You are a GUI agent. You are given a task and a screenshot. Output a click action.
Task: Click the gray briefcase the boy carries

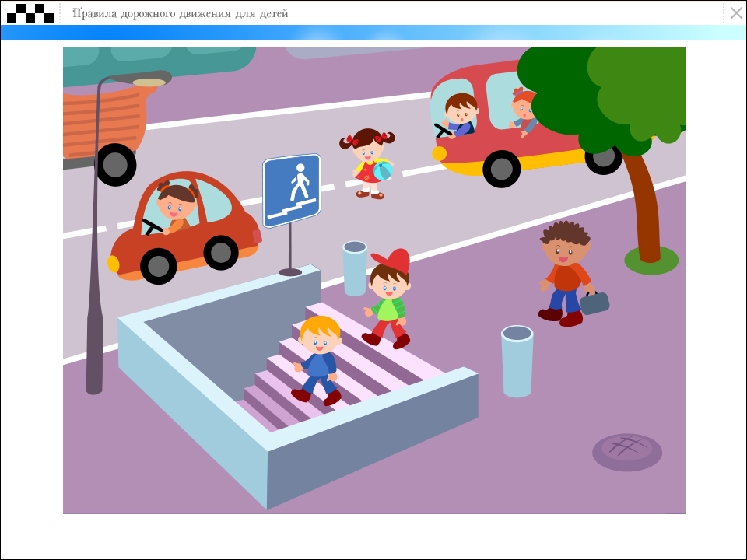coord(594,303)
